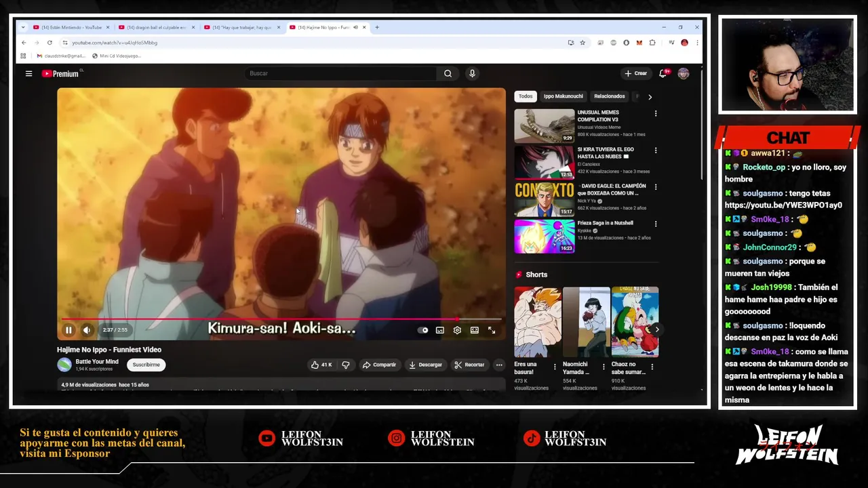This screenshot has width=868, height=488.
Task: Click the YouTube Premium logo
Action: point(61,73)
